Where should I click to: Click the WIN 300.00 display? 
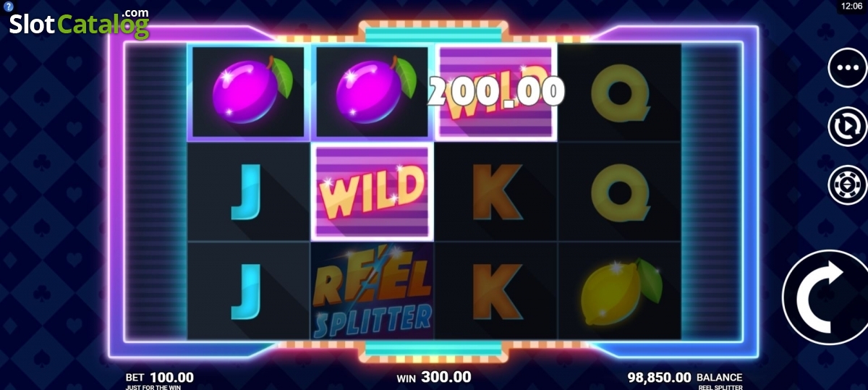click(434, 378)
